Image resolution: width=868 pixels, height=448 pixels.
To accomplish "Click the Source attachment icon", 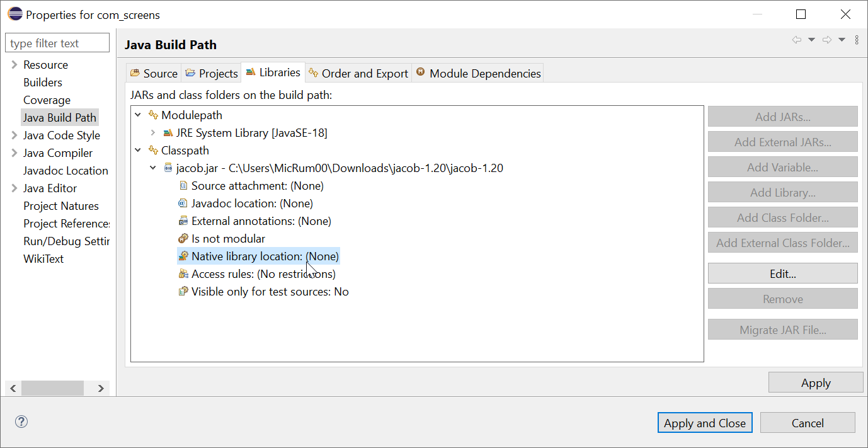I will pos(183,185).
